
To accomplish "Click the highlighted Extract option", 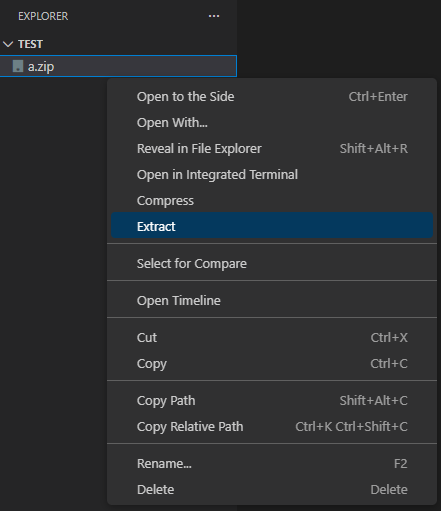I will tap(272, 226).
